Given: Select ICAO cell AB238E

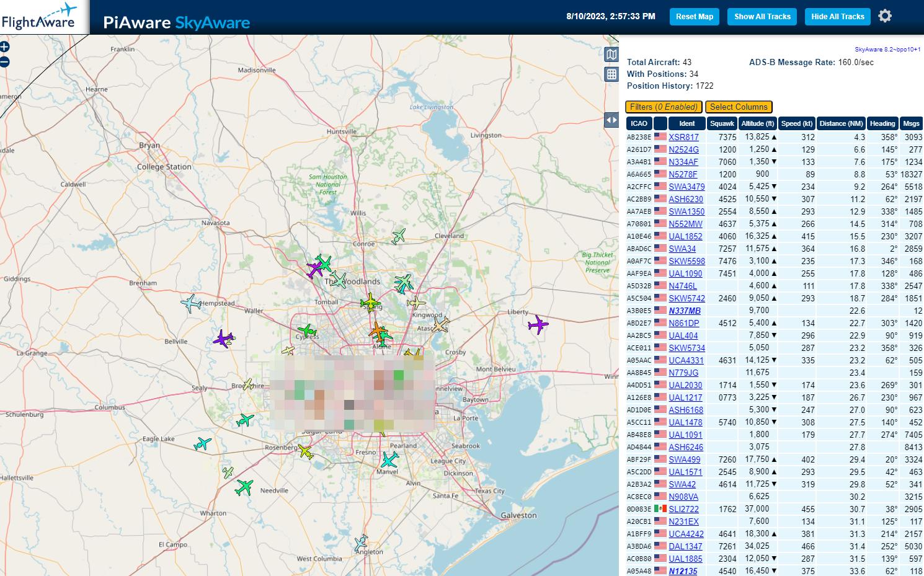Looking at the screenshot, I should pyautogui.click(x=639, y=137).
